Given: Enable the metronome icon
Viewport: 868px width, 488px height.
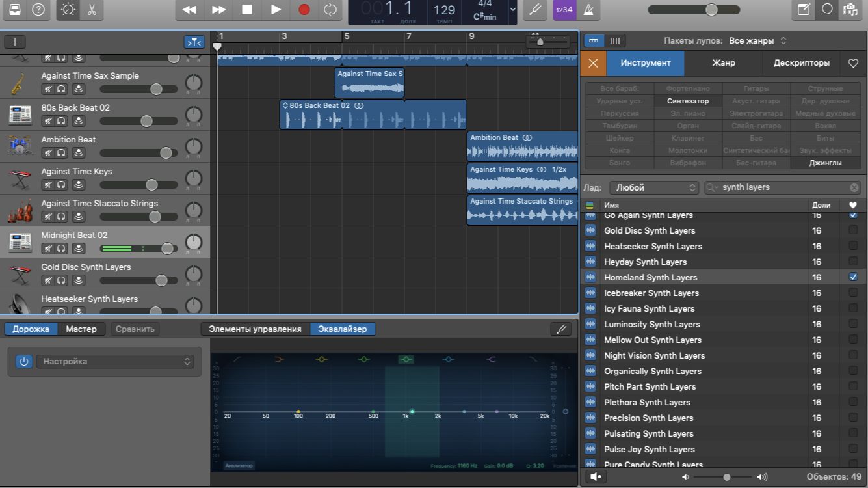Looking at the screenshot, I should [589, 10].
